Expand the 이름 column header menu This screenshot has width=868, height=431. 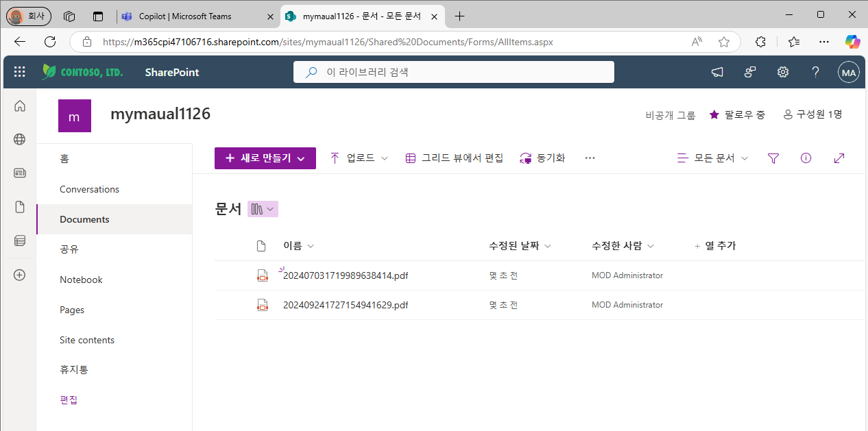tap(299, 246)
